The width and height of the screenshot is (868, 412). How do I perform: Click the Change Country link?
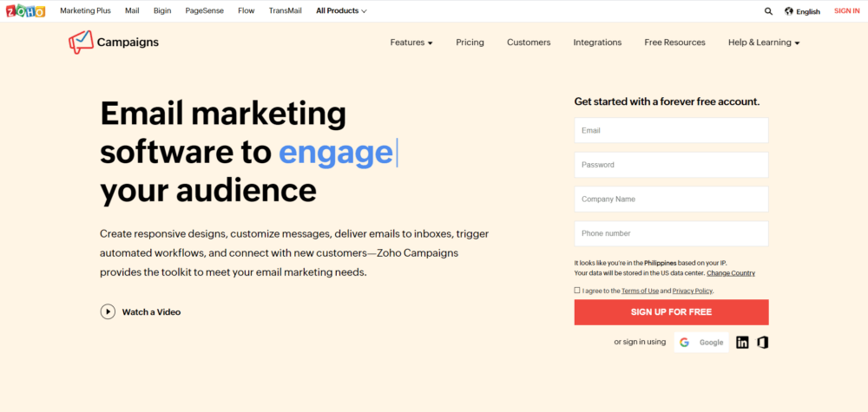click(731, 273)
